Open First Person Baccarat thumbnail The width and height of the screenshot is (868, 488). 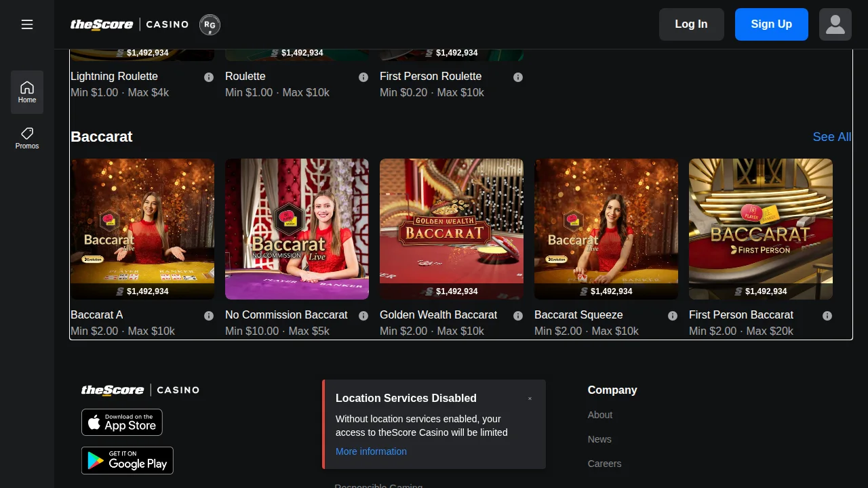761,229
